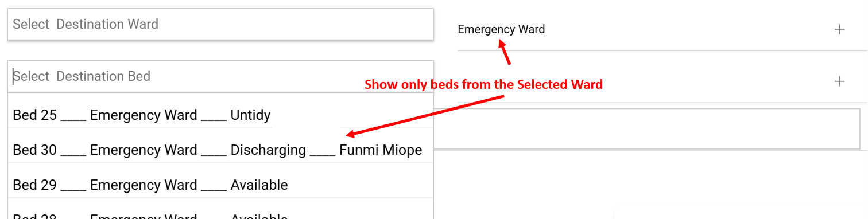Click the 'Bed 30' label in the list
This screenshot has width=868, height=219.
[x=35, y=150]
